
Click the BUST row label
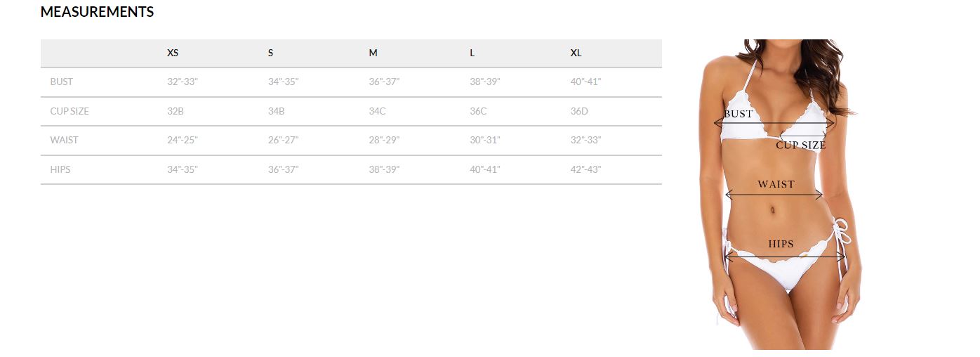coord(62,82)
